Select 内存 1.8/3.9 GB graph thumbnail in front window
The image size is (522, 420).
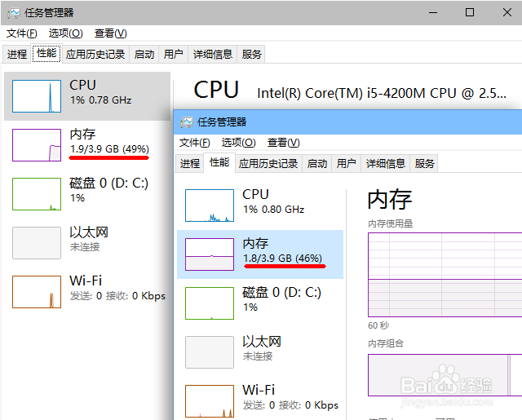(x=210, y=254)
